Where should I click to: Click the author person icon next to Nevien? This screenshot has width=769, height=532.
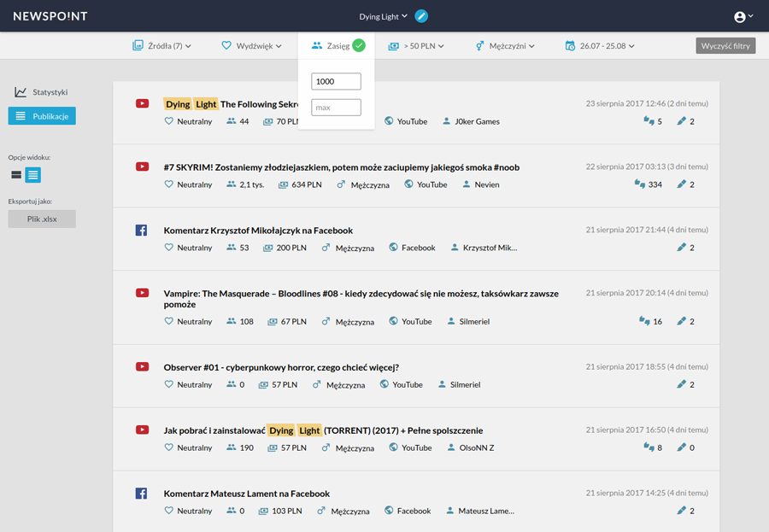[x=467, y=184]
